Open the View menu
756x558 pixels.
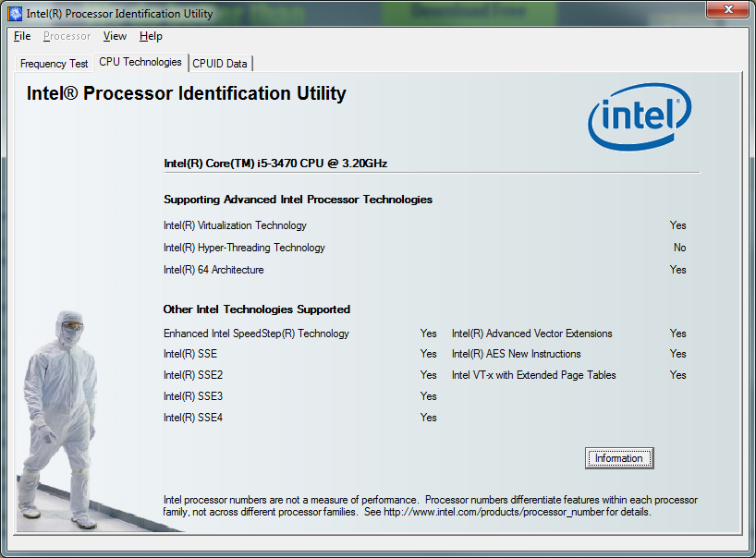click(115, 36)
